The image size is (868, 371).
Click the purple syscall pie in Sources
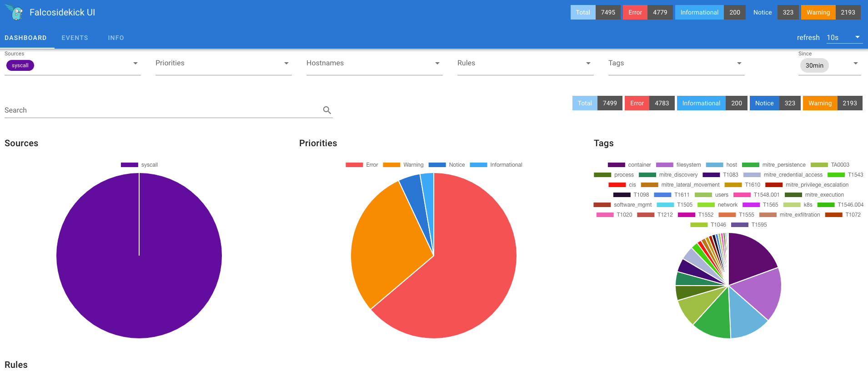(139, 256)
